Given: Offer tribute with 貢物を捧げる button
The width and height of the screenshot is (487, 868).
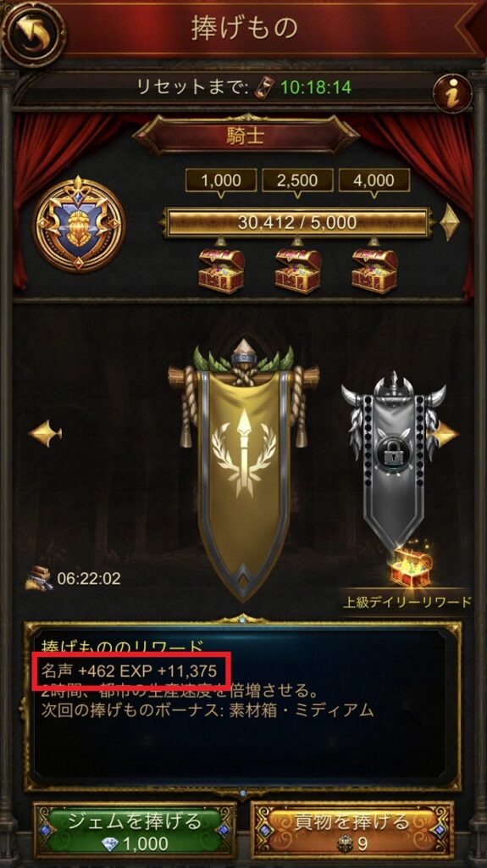Looking at the screenshot, I should (x=352, y=829).
